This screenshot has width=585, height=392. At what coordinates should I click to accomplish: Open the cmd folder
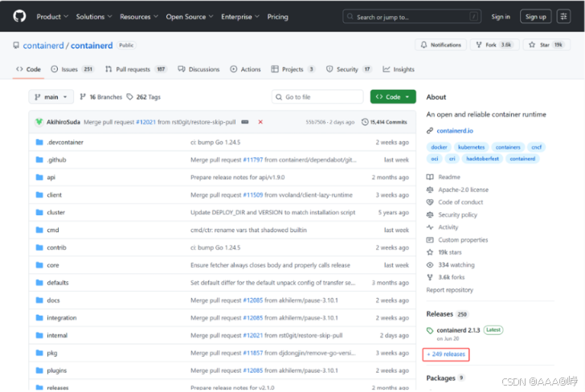point(53,230)
